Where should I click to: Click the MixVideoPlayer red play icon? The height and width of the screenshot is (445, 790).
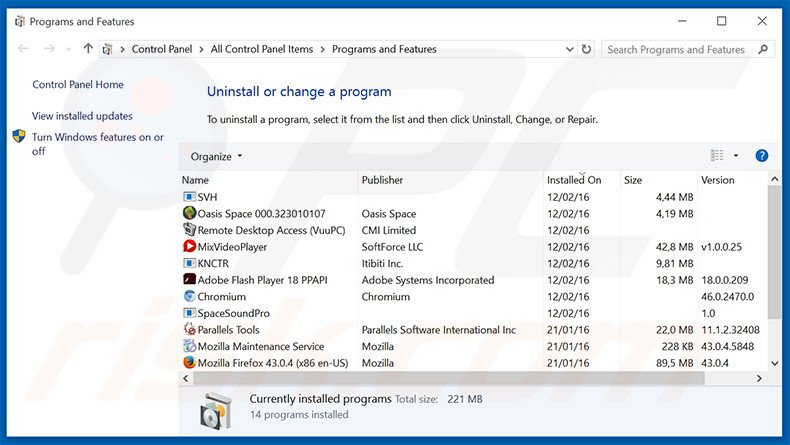(x=189, y=246)
